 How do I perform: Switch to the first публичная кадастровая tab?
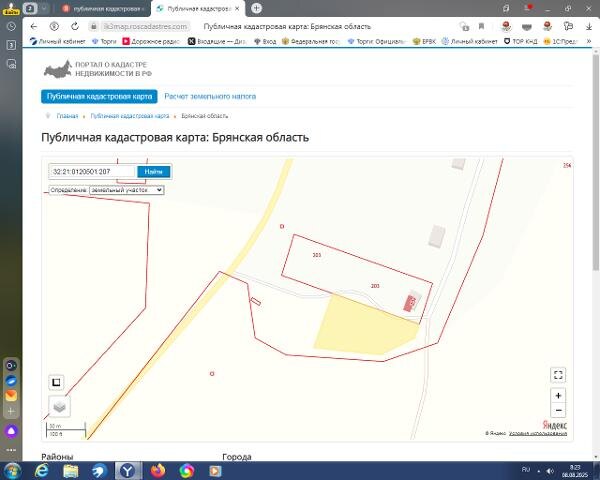[x=103, y=8]
